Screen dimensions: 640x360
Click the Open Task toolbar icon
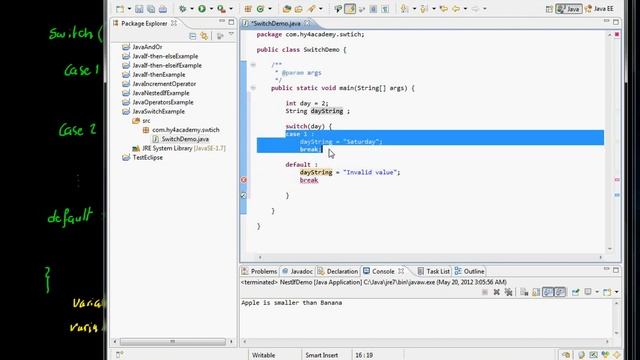coord(299,9)
